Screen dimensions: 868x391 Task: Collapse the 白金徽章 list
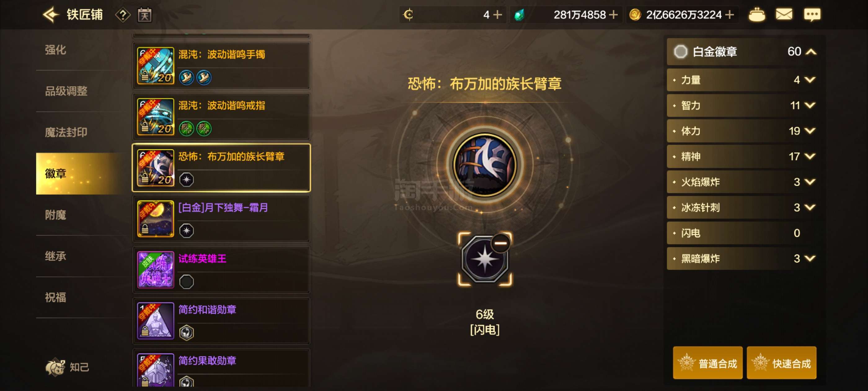[x=811, y=52]
